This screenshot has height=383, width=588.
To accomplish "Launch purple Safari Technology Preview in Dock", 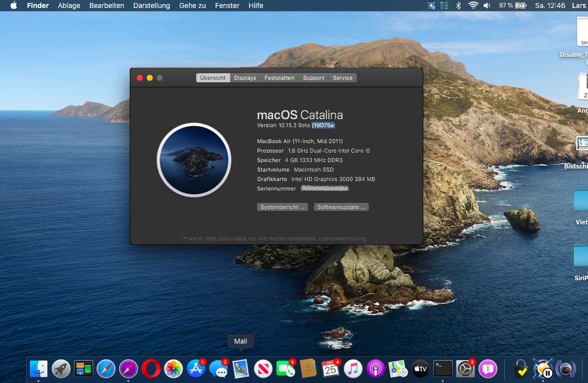I will (x=128, y=369).
